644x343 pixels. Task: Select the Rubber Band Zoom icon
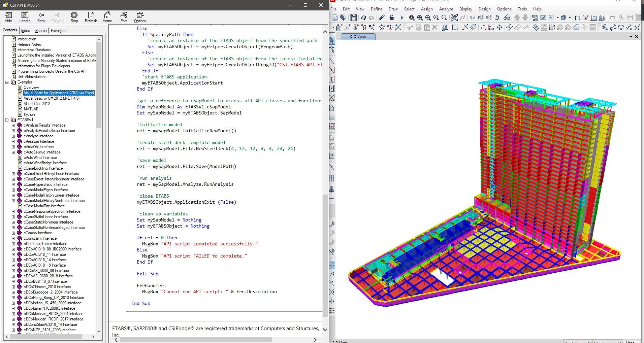click(412, 18)
